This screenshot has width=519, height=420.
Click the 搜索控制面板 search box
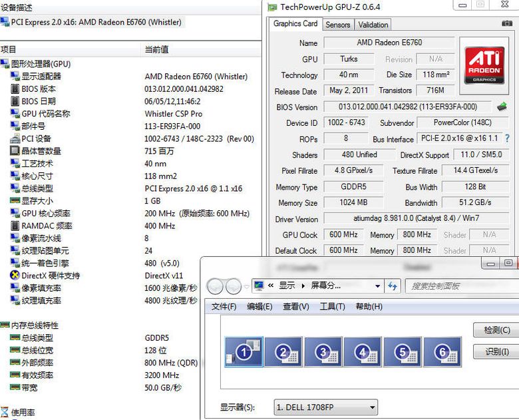[462, 286]
